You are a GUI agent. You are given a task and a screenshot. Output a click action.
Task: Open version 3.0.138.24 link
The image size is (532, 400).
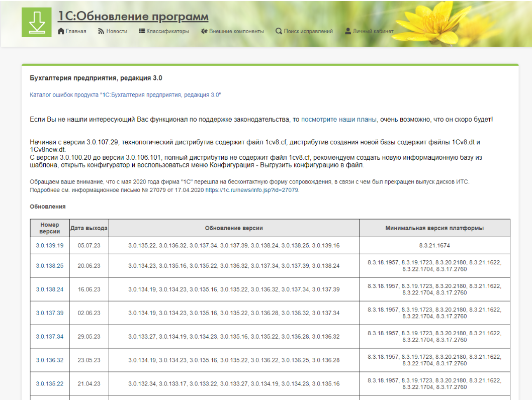50,289
